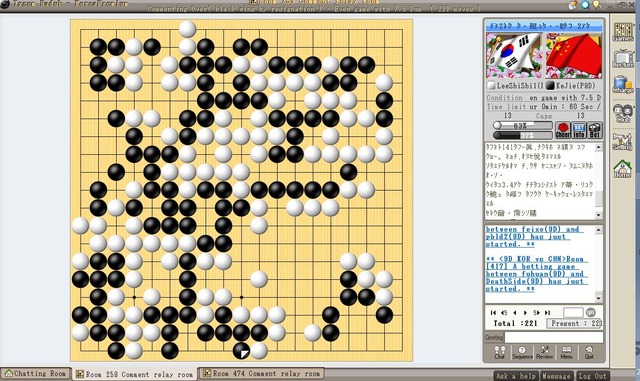The height and width of the screenshot is (381, 640).
Task: Jump to the last move
Action: pyautogui.click(x=547, y=312)
